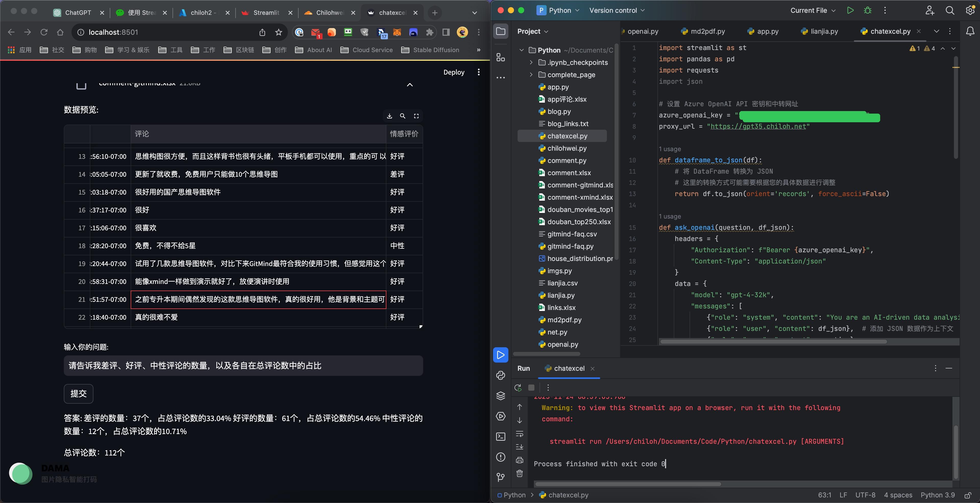The height and width of the screenshot is (503, 980).
Task: Expand data preview table to fullscreen
Action: 416,116
